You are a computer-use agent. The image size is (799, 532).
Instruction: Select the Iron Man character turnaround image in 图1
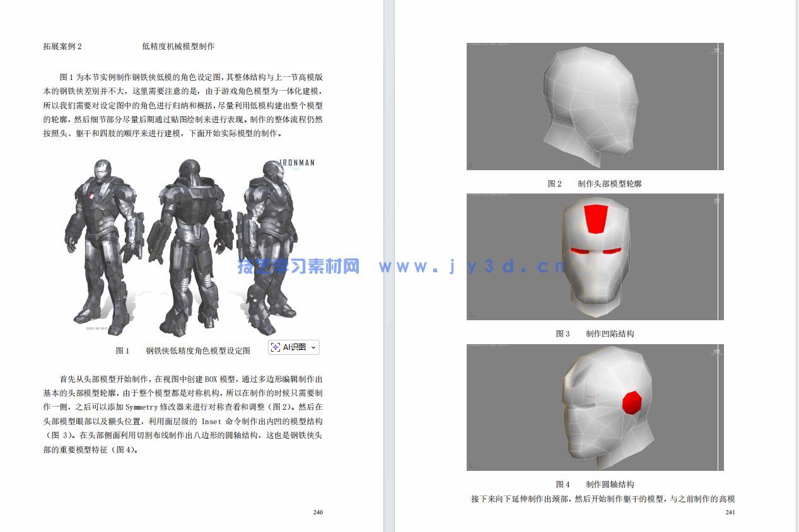189,246
